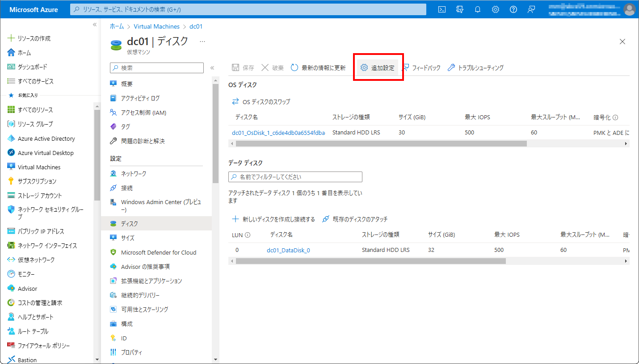Open サブスクリプション key icon
639x364 pixels.
click(12, 181)
